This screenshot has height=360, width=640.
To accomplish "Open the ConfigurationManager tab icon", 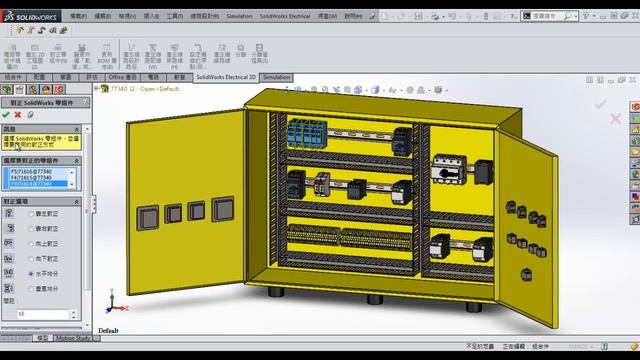I will pyautogui.click(x=33, y=89).
